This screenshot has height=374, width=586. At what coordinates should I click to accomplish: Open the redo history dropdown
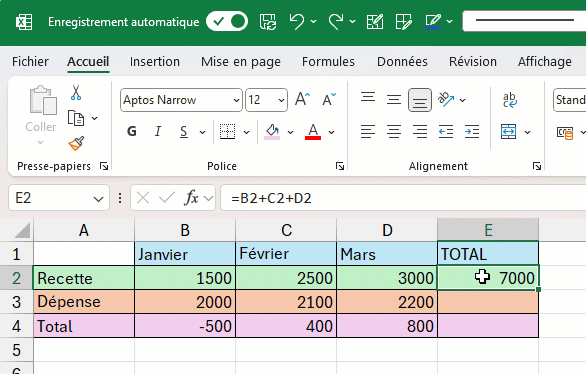352,22
